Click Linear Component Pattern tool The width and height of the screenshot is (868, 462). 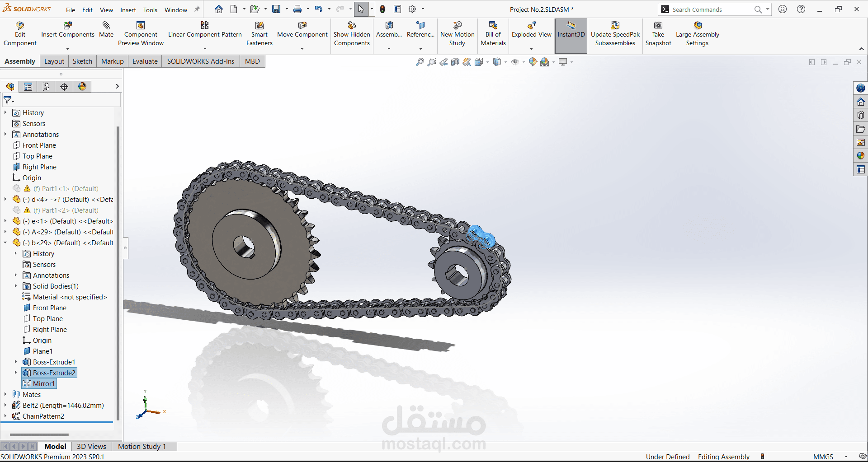tap(205, 30)
